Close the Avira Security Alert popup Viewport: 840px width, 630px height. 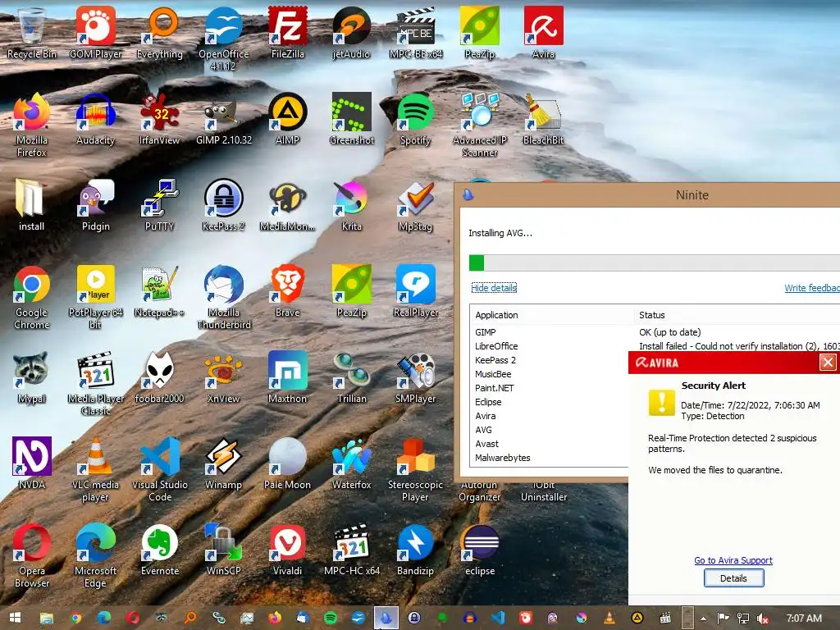pyautogui.click(x=828, y=363)
